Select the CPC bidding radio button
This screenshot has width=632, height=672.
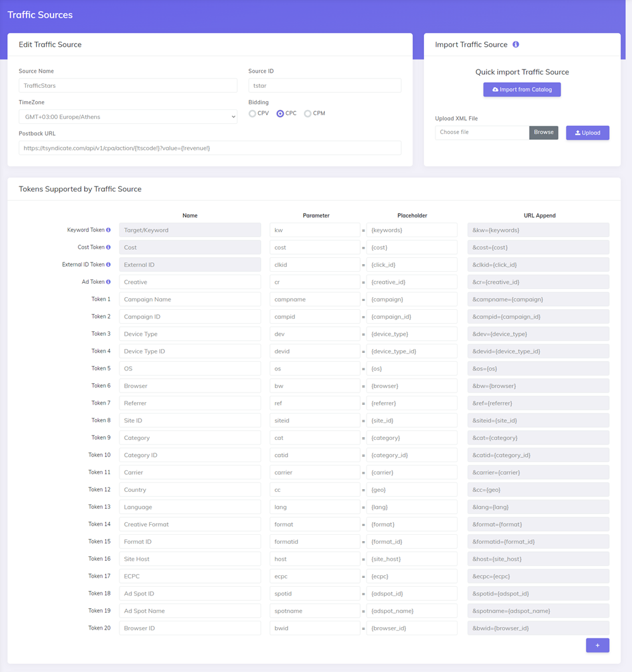[x=280, y=114]
